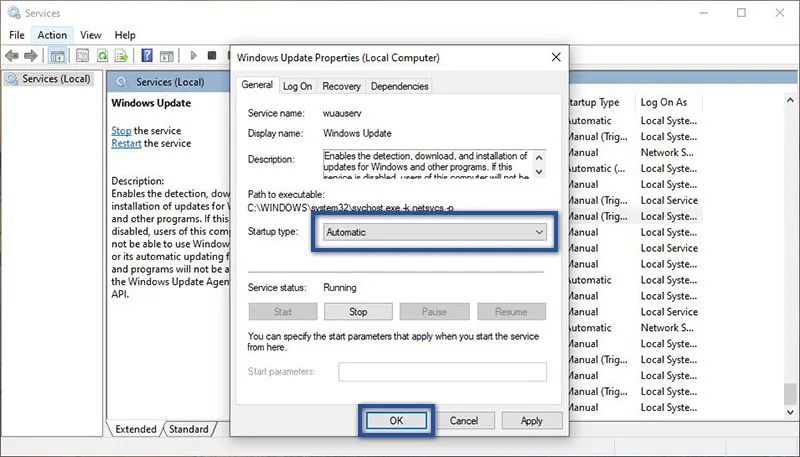Click the forward arrow in the toolbar
Viewport: 800px width, 457px height.
point(31,56)
